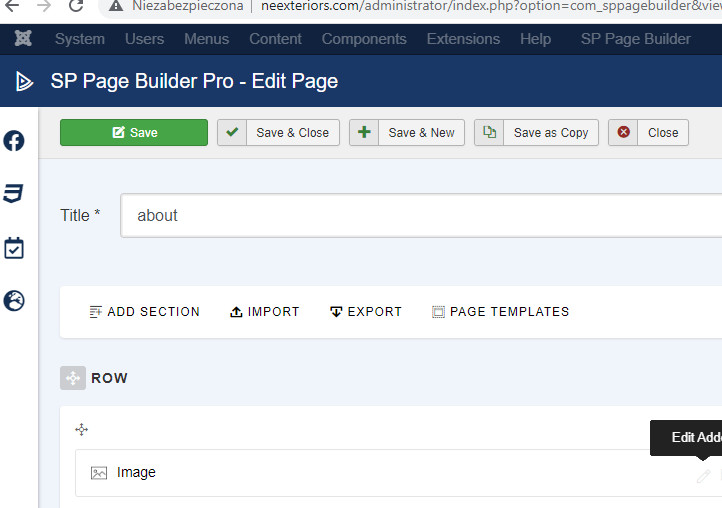Click ADD SECTION
Screen dimensions: 722x508
(145, 312)
